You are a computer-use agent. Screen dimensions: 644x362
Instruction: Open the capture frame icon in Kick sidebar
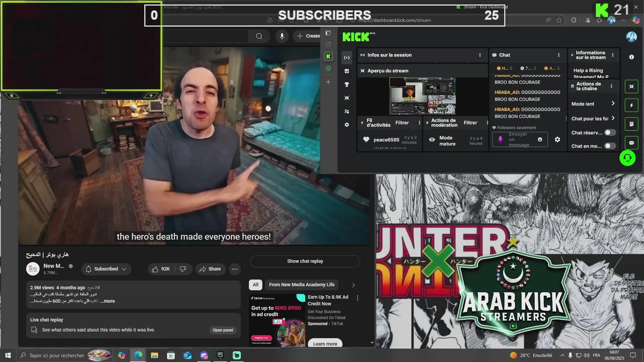[x=347, y=98]
